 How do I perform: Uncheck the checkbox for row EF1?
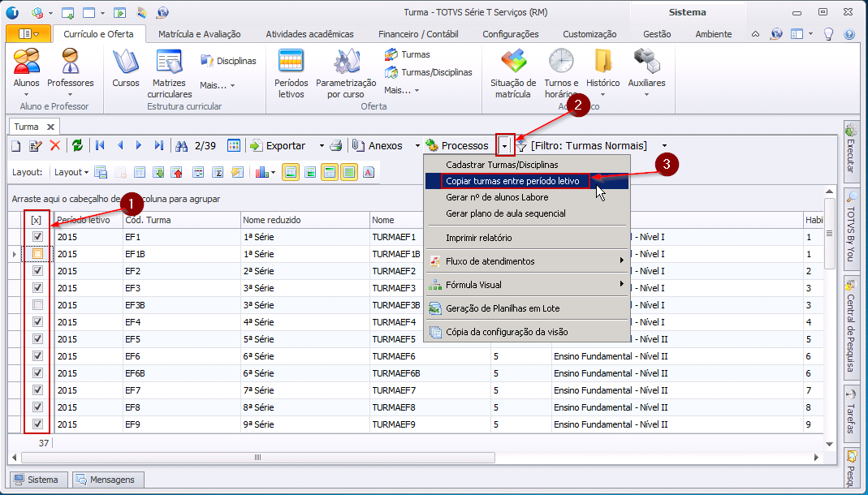click(x=37, y=237)
